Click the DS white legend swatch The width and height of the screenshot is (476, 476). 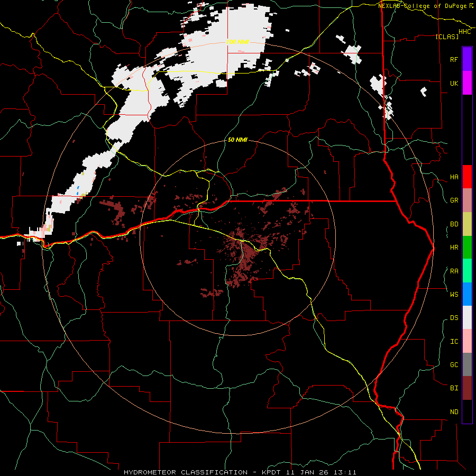point(467,317)
